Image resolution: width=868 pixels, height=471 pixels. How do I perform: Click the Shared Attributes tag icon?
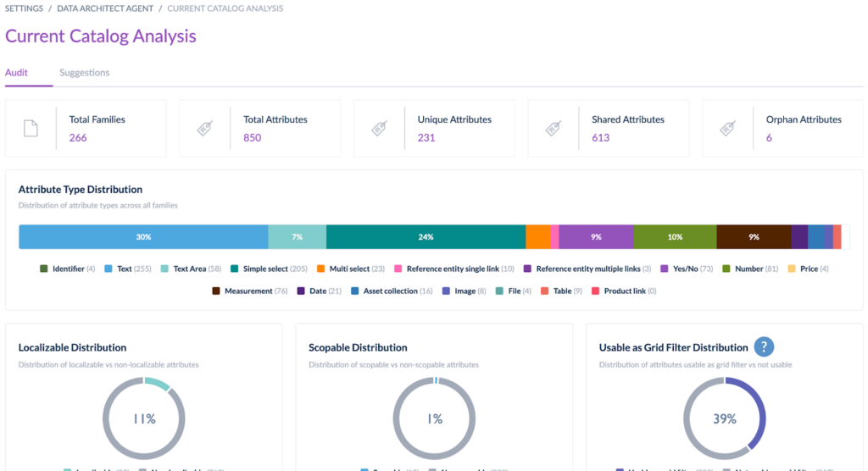pos(554,128)
